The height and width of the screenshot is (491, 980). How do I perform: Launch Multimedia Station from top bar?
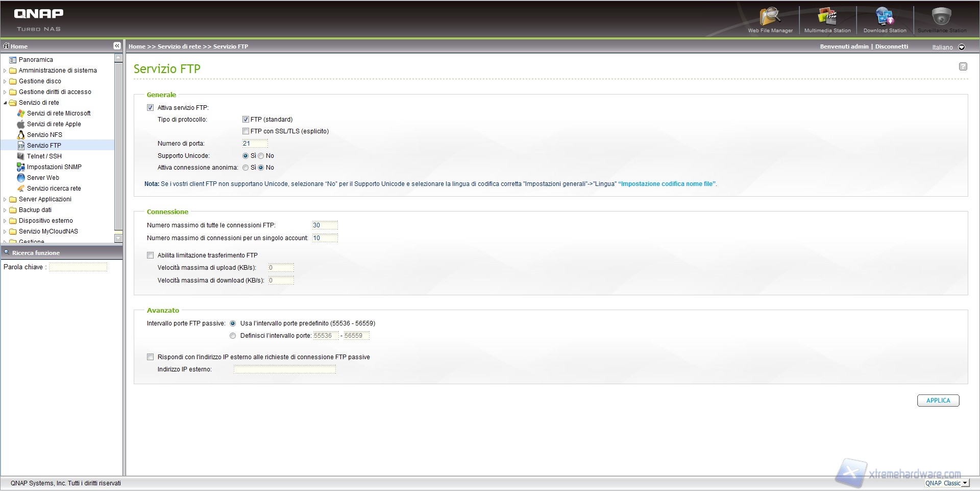(827, 19)
